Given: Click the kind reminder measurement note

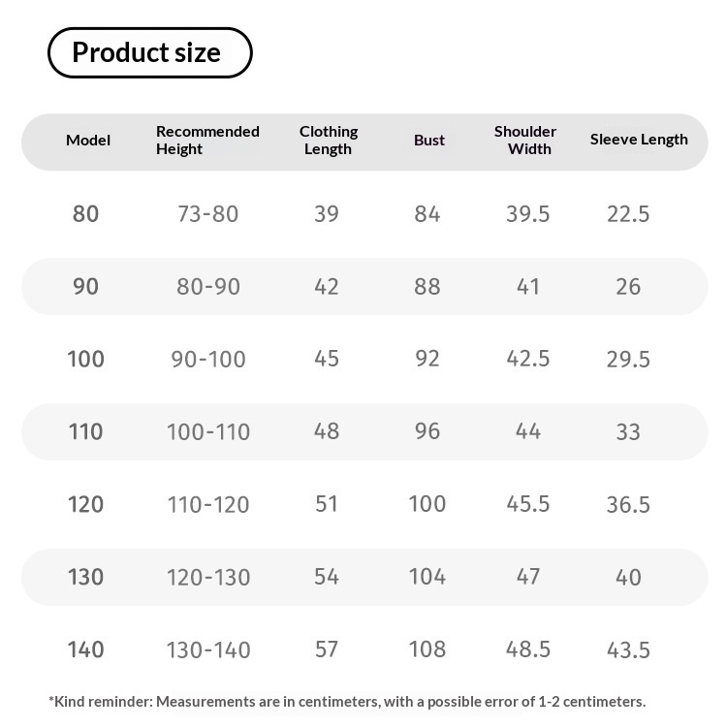Looking at the screenshot, I should point(347,702).
